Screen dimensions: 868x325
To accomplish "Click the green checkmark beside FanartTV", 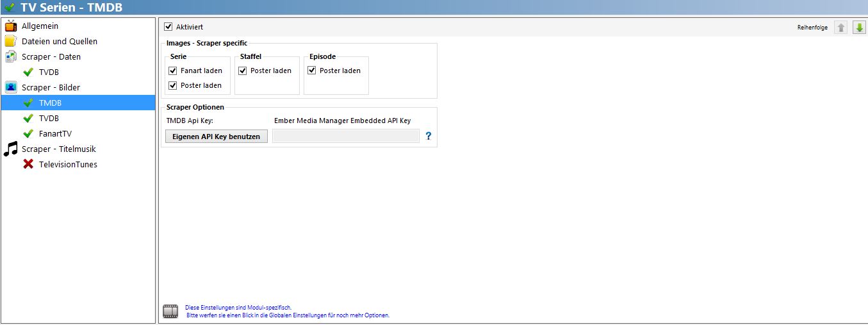I will coord(28,134).
